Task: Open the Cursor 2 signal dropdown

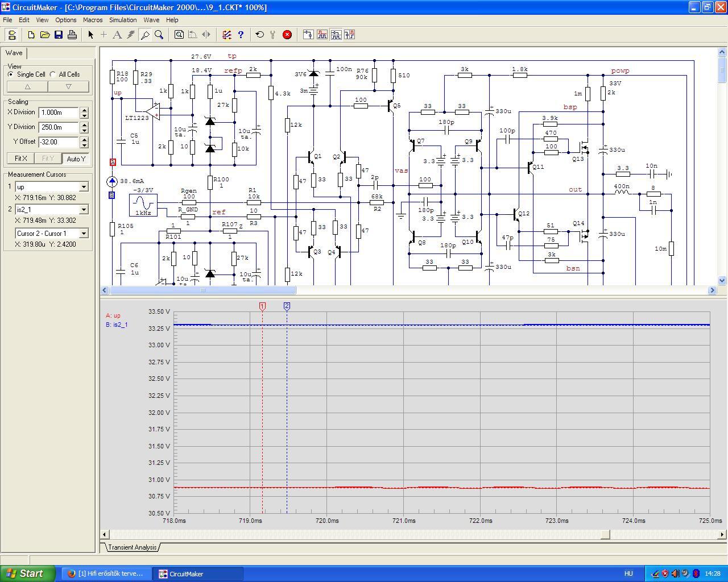Action: [x=84, y=210]
